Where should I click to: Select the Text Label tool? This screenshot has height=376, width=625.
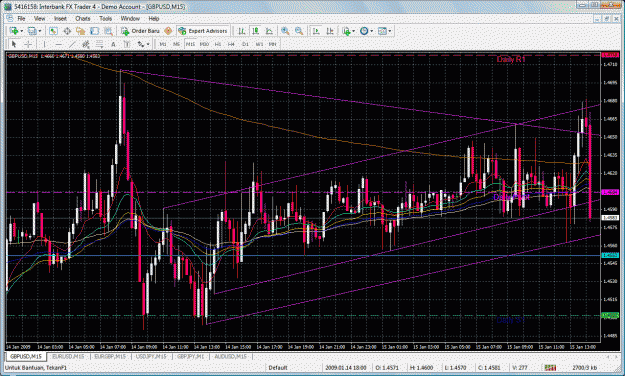[127, 44]
